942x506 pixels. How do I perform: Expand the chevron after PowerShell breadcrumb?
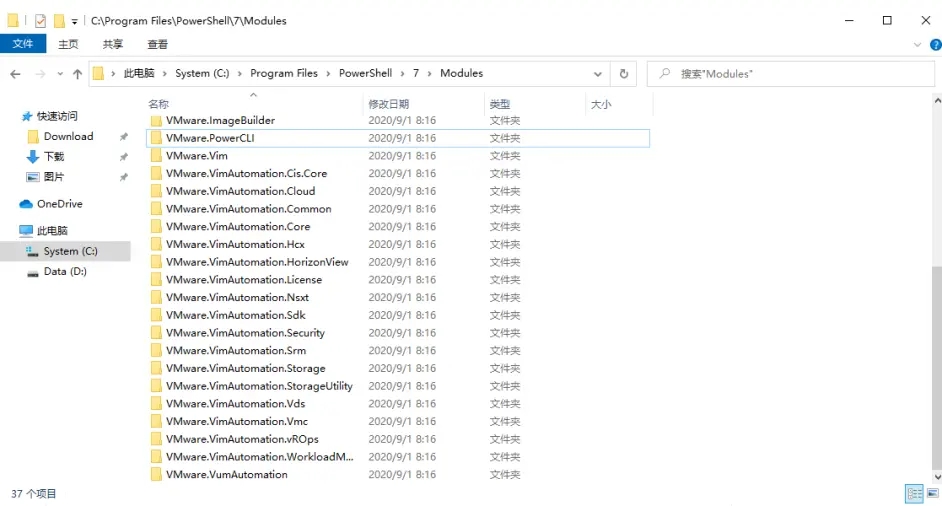tap(403, 73)
